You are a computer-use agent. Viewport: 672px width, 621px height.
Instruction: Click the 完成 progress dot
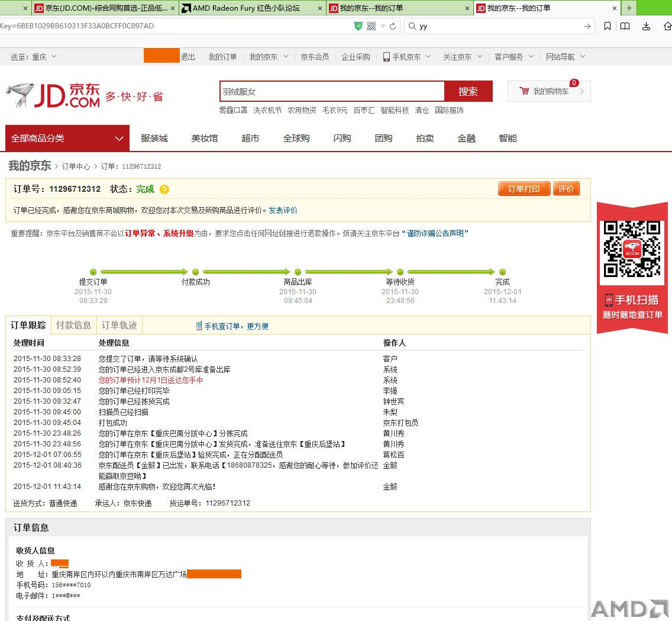pyautogui.click(x=503, y=272)
